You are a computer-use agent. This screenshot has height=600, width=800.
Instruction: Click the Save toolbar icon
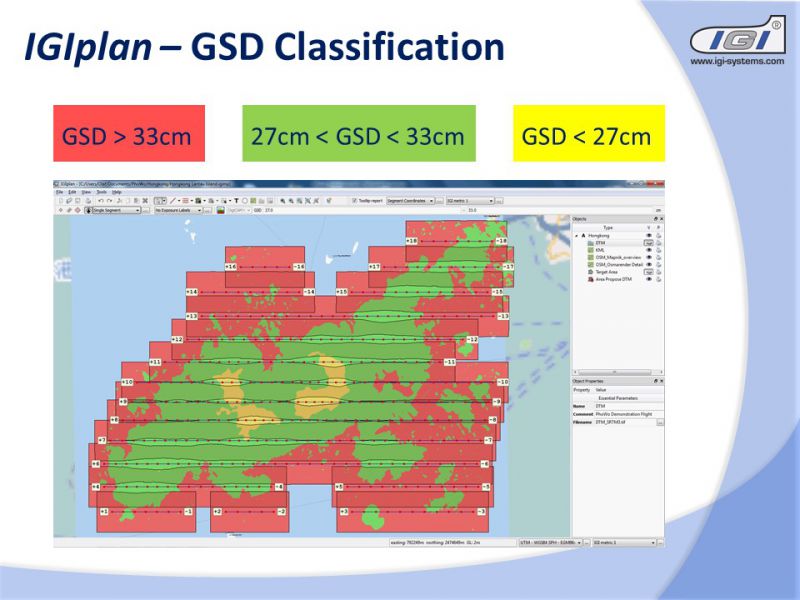[x=78, y=201]
